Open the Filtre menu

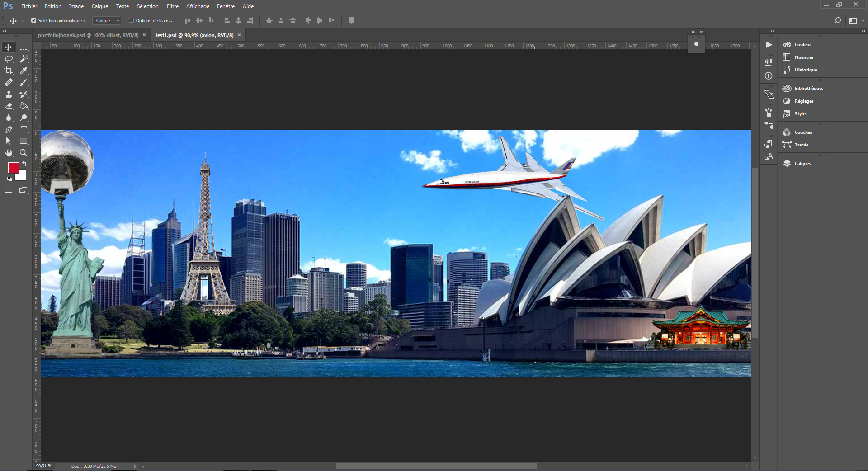point(172,6)
